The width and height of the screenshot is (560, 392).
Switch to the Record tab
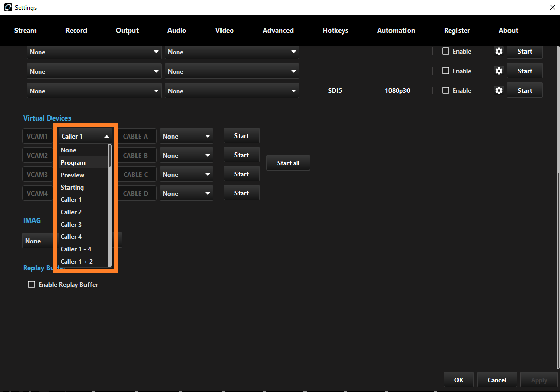[76, 31]
